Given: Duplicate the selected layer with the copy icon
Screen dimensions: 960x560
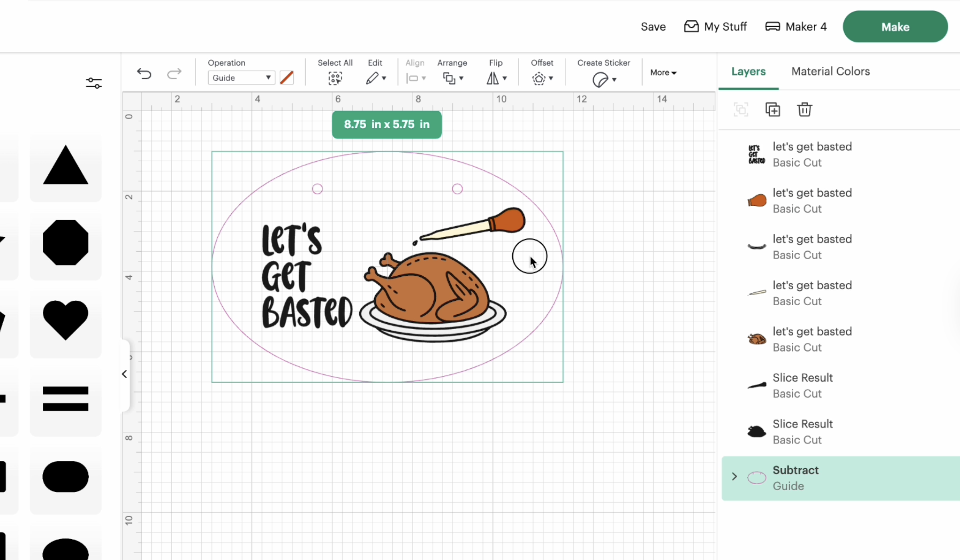Looking at the screenshot, I should (x=772, y=109).
